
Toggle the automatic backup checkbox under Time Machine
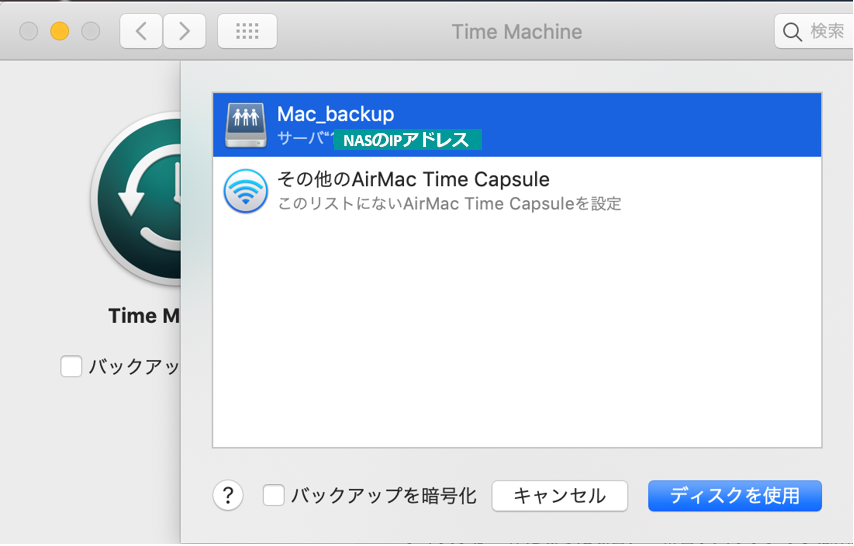point(71,367)
